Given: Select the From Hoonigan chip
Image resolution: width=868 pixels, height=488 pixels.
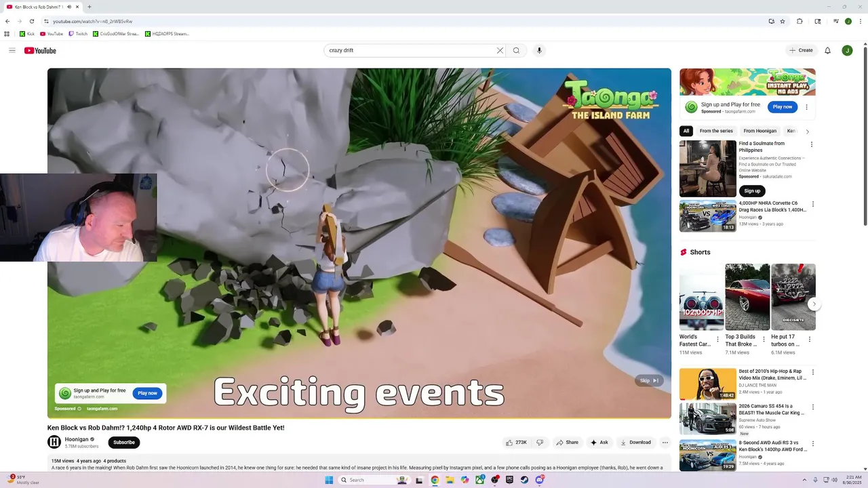Looking at the screenshot, I should [759, 131].
